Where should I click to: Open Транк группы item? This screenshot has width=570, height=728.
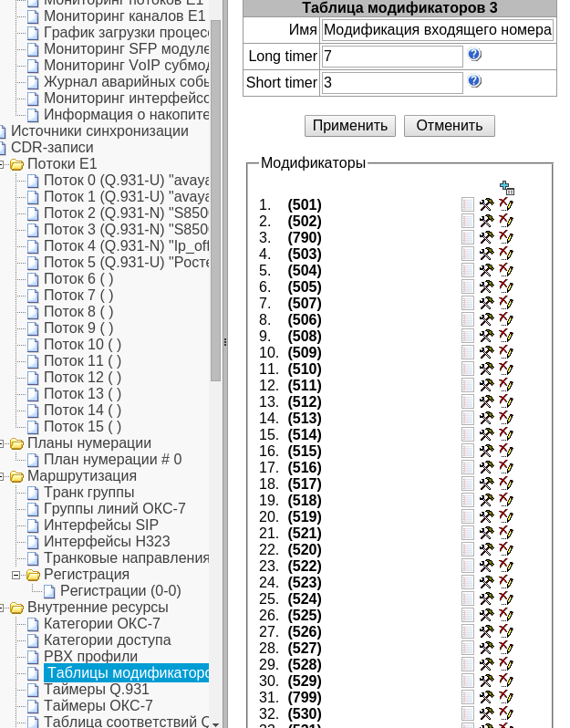[x=89, y=492]
